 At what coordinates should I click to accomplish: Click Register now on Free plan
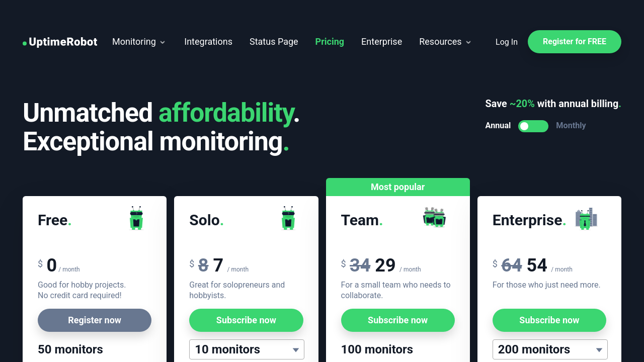pyautogui.click(x=95, y=320)
